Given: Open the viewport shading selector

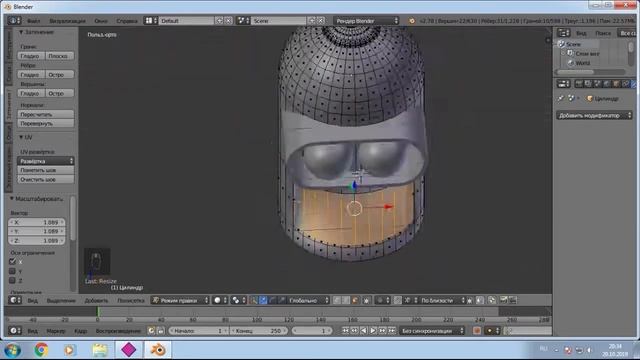Looking at the screenshot, I should click(220, 300).
